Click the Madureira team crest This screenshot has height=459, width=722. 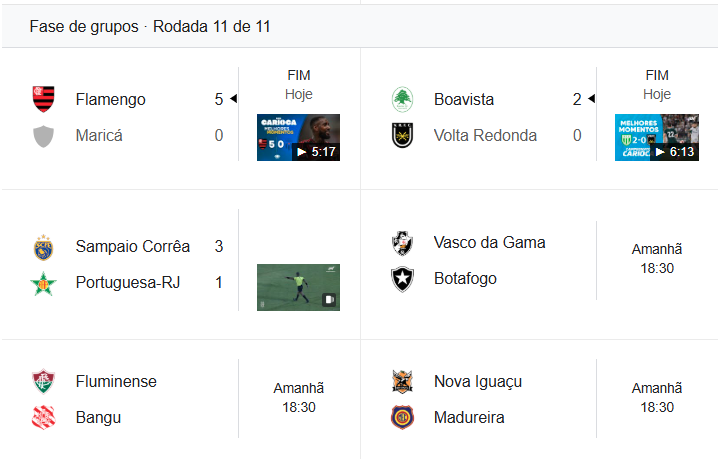click(x=402, y=417)
